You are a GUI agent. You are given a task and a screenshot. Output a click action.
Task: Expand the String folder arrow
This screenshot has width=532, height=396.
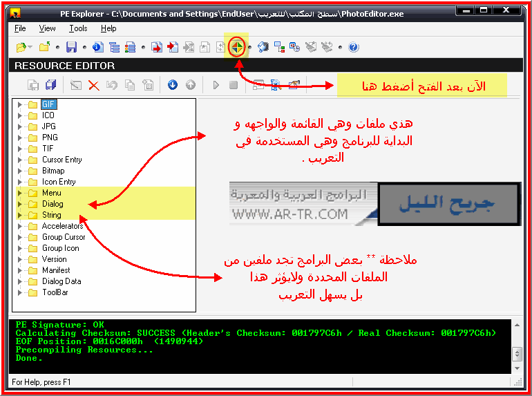19,215
